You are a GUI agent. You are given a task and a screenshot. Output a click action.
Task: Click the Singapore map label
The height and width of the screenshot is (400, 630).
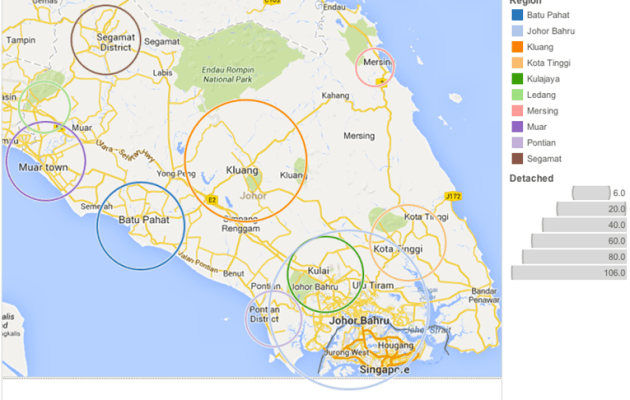point(385,369)
